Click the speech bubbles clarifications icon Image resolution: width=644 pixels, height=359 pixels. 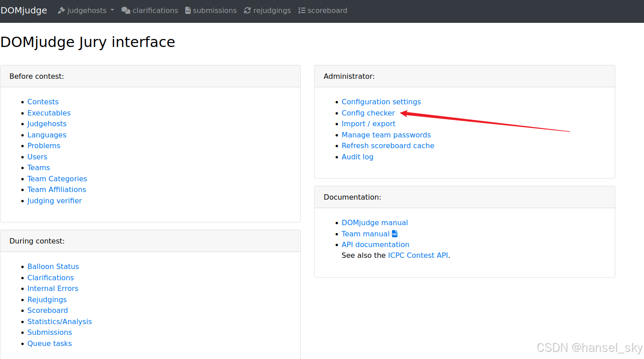[126, 10]
